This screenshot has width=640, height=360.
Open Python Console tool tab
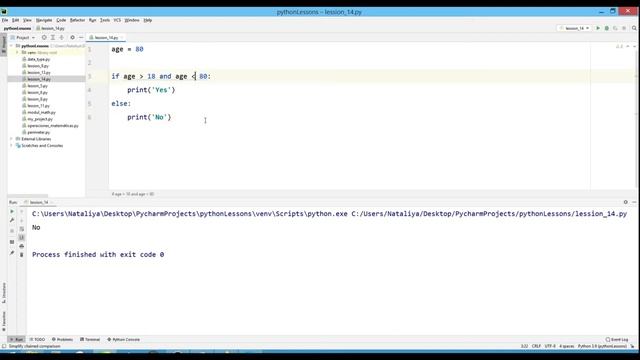coord(123,340)
